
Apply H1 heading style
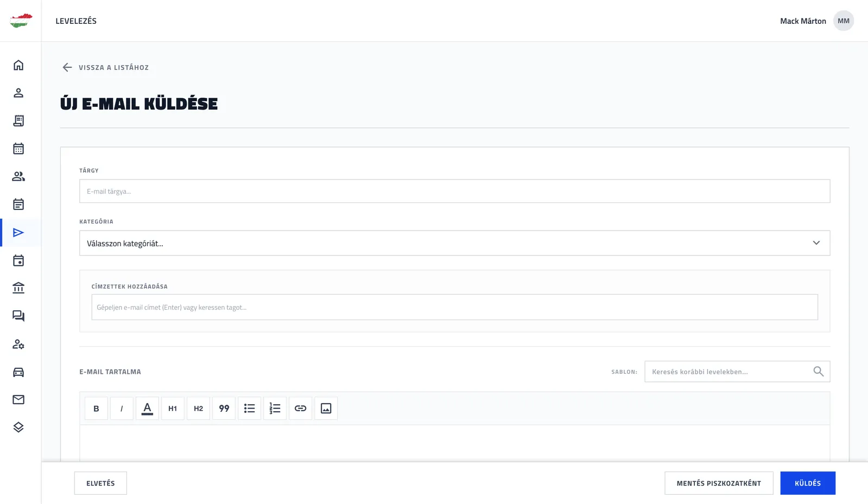point(173,409)
